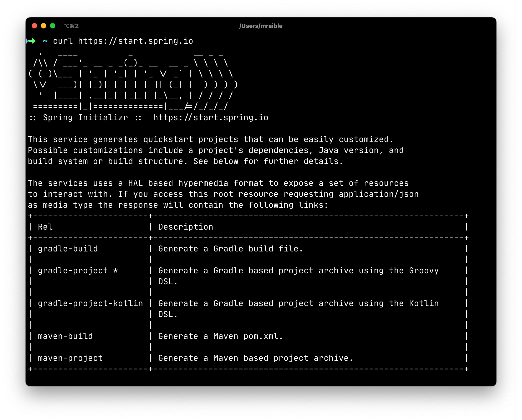Click the tilde directory indicator in prompt
The image size is (522, 420).
tap(45, 41)
